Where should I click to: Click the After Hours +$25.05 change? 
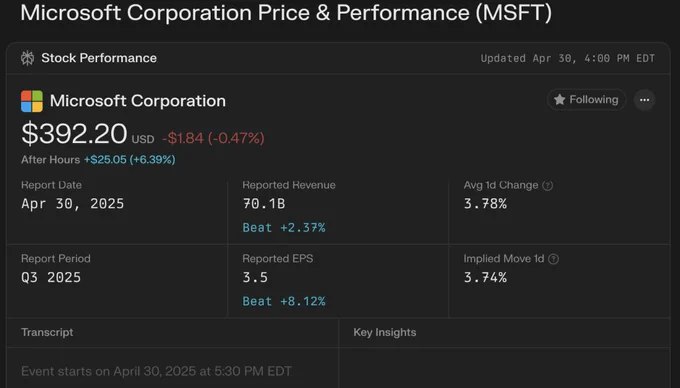pyautogui.click(x=130, y=160)
